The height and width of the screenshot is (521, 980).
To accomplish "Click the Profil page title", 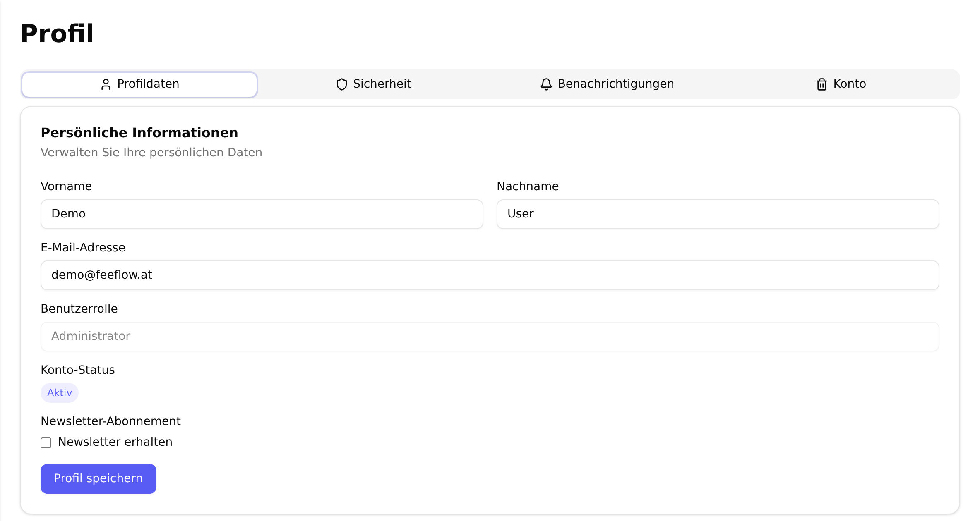I will point(57,33).
